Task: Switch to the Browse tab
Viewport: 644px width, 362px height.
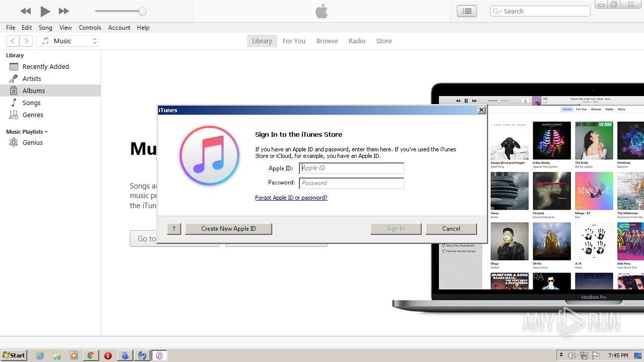Action: (x=327, y=41)
